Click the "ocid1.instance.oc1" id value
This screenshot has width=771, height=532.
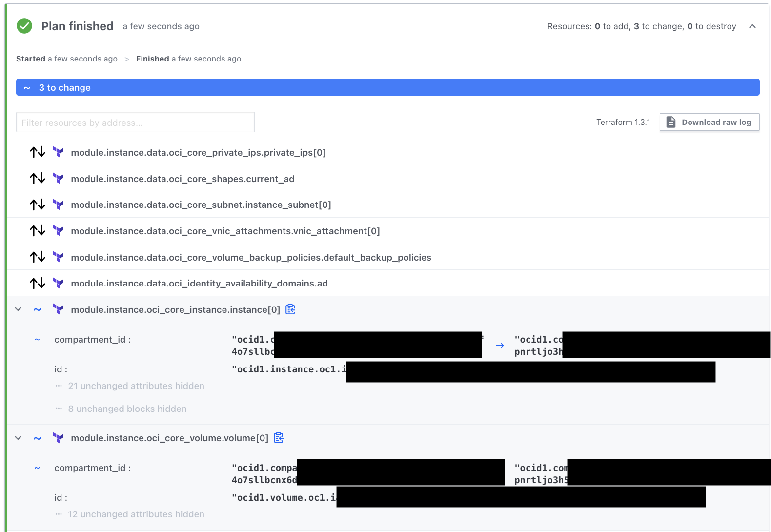289,369
